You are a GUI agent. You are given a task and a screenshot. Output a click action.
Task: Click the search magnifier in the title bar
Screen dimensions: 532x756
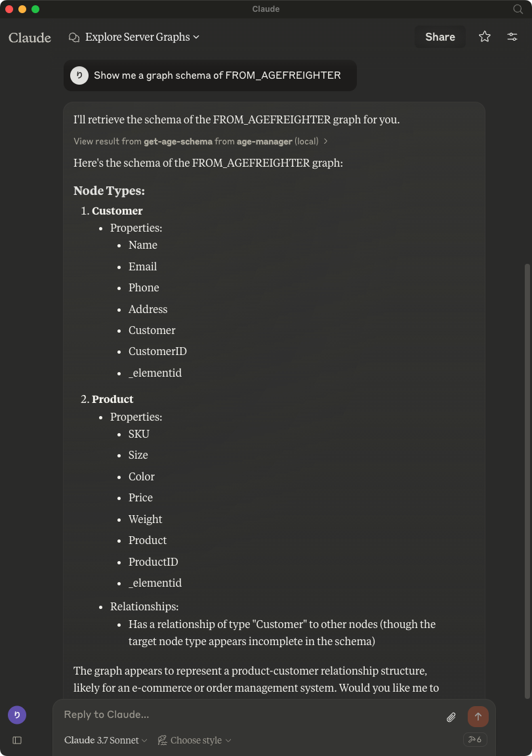point(518,9)
